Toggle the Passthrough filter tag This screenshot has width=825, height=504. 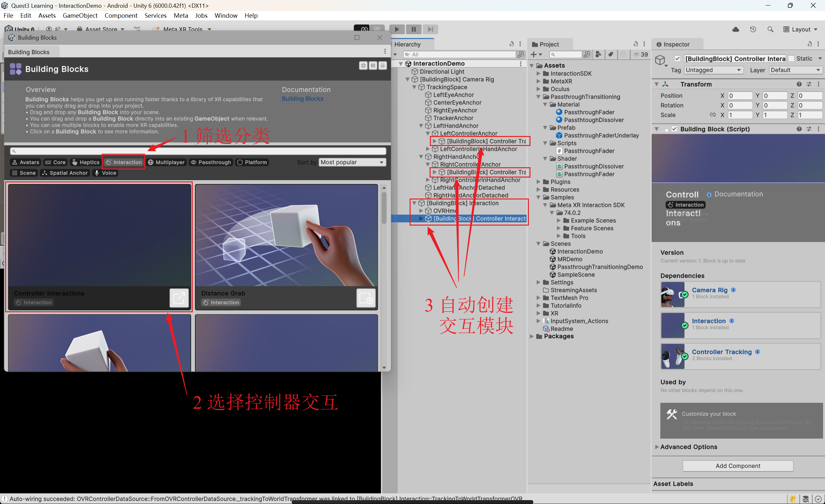[x=211, y=162]
